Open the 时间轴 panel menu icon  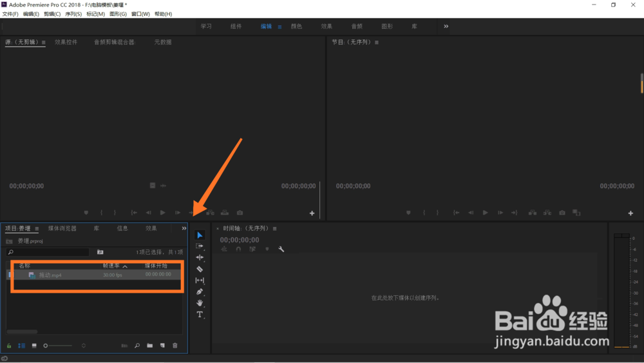pyautogui.click(x=275, y=229)
